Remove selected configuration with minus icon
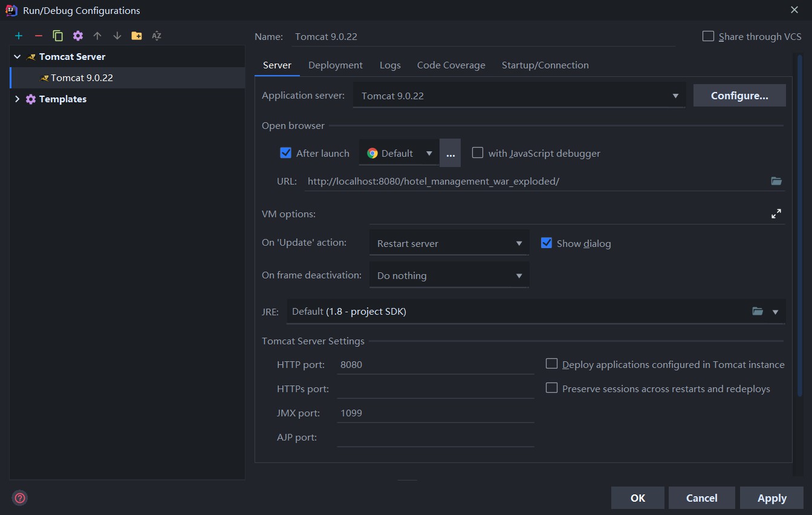This screenshot has width=812, height=515. pyautogui.click(x=38, y=36)
